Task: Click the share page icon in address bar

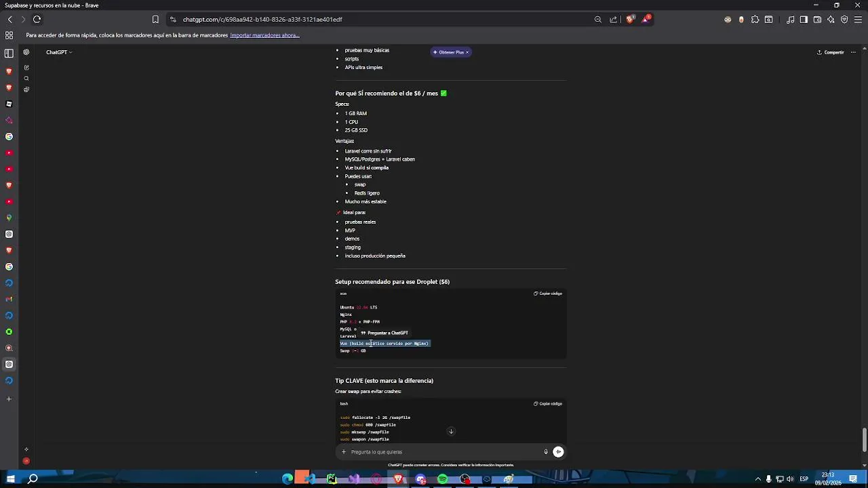Action: [x=614, y=20]
